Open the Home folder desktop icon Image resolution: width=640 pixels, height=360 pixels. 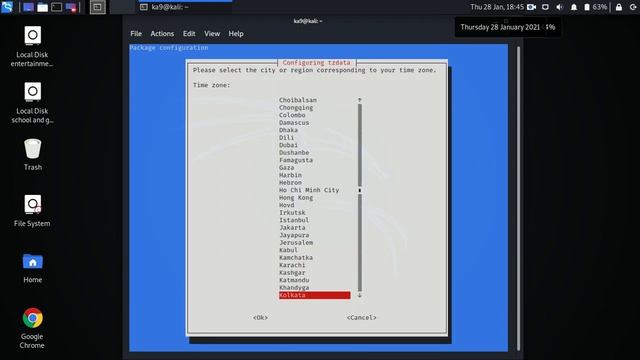point(32,268)
